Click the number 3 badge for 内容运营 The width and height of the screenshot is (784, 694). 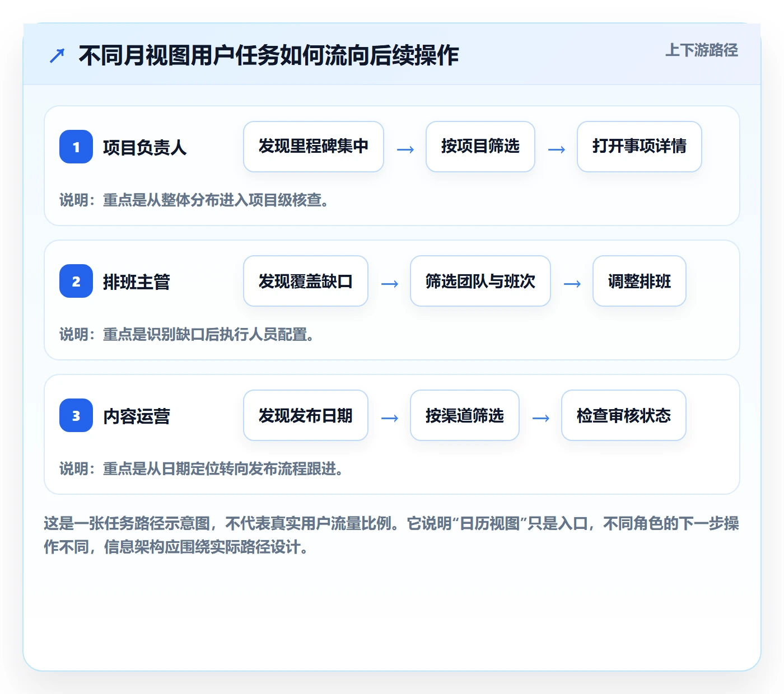(x=76, y=415)
